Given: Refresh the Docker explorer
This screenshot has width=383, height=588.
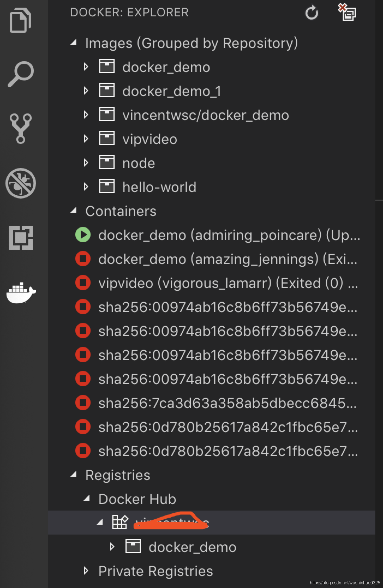Looking at the screenshot, I should coord(312,13).
